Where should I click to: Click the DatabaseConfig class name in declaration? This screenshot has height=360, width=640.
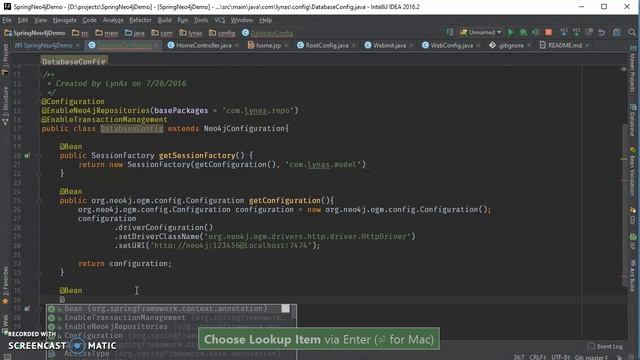click(x=132, y=129)
